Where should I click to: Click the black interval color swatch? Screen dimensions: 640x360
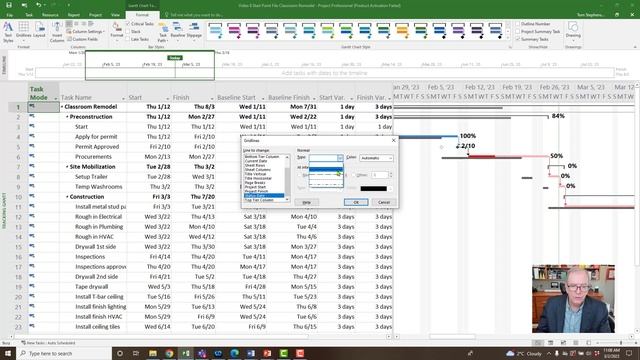(373, 189)
